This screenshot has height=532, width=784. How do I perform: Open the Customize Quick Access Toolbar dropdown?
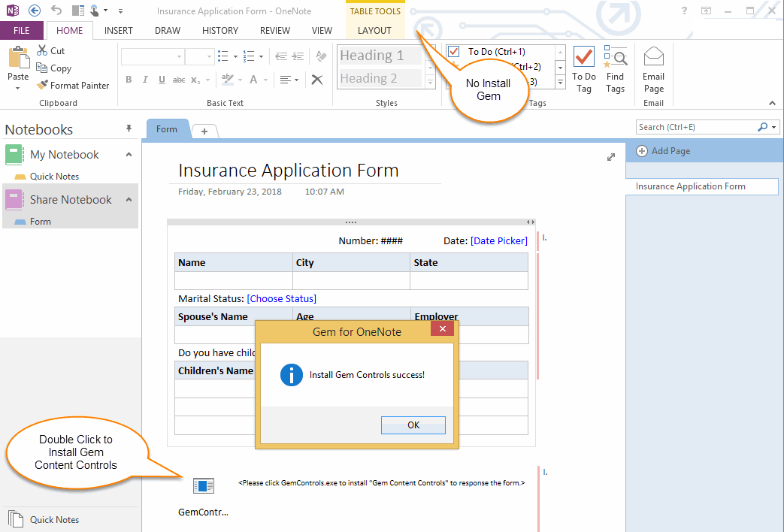[x=120, y=11]
